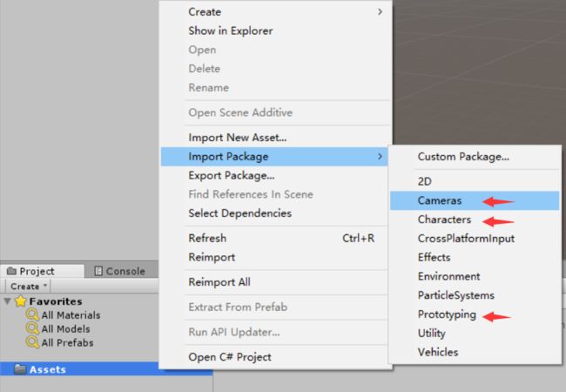Import the Cameras package
The width and height of the screenshot is (566, 392).
(475, 200)
